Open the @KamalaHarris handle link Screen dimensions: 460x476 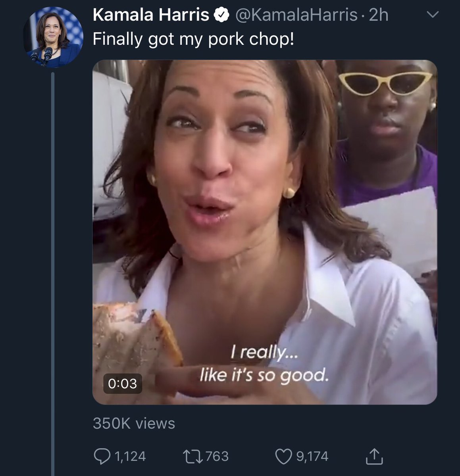click(x=296, y=15)
